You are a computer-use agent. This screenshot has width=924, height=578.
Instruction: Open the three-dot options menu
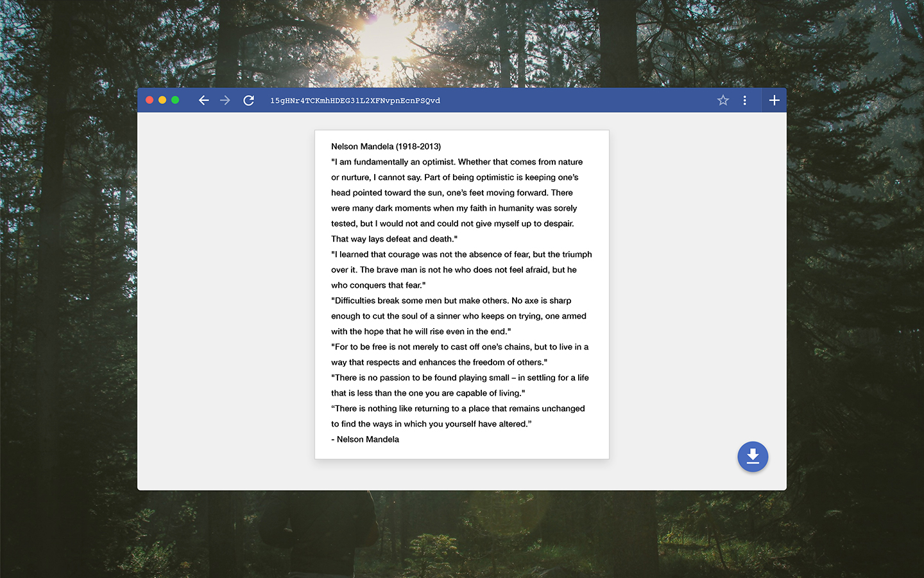(744, 100)
